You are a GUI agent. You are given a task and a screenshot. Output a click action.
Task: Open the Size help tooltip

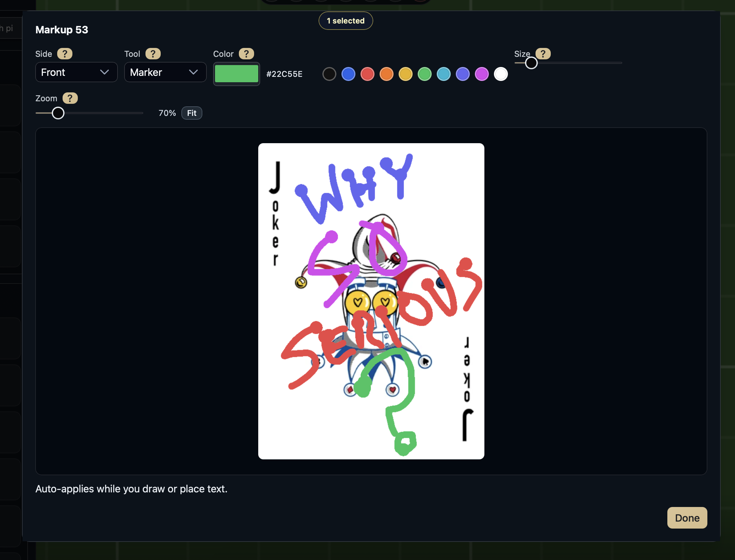click(x=543, y=54)
